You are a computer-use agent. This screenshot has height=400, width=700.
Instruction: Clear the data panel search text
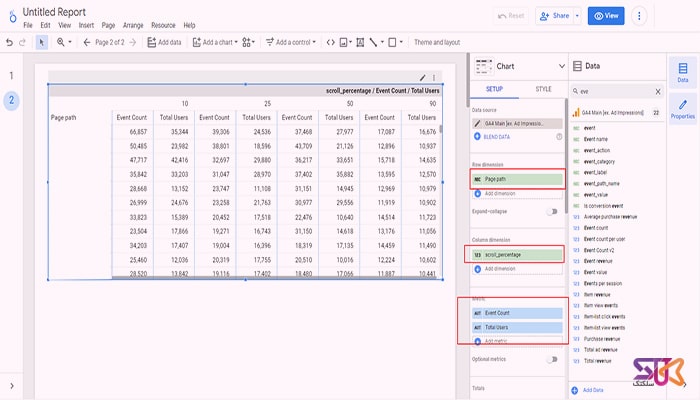[658, 92]
